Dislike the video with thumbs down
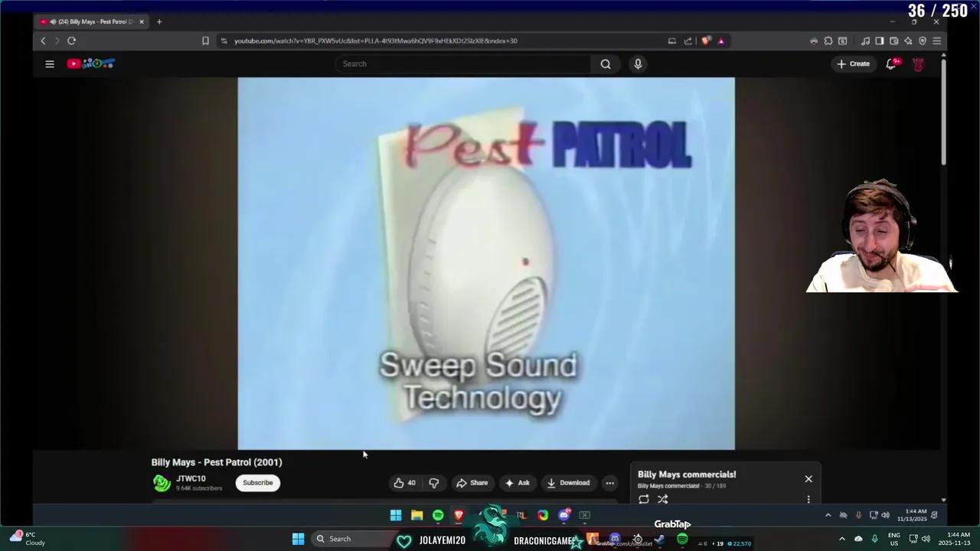The image size is (980, 551). [434, 483]
